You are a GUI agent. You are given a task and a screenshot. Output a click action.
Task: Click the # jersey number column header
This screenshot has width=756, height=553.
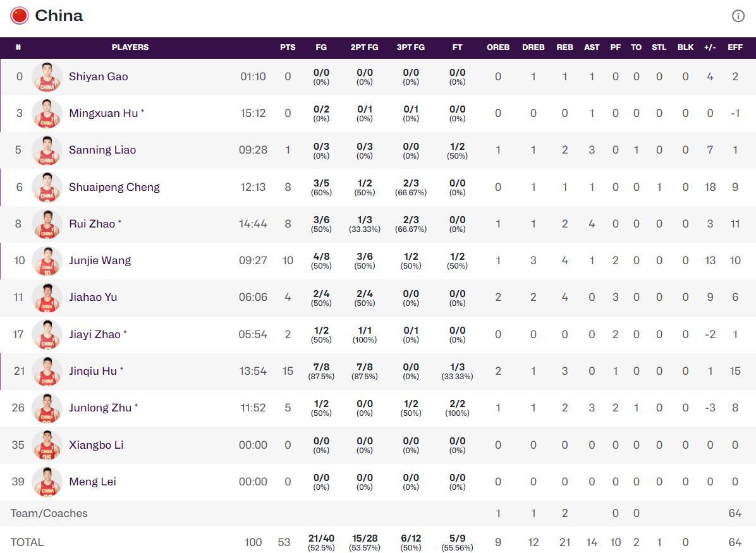[x=18, y=47]
